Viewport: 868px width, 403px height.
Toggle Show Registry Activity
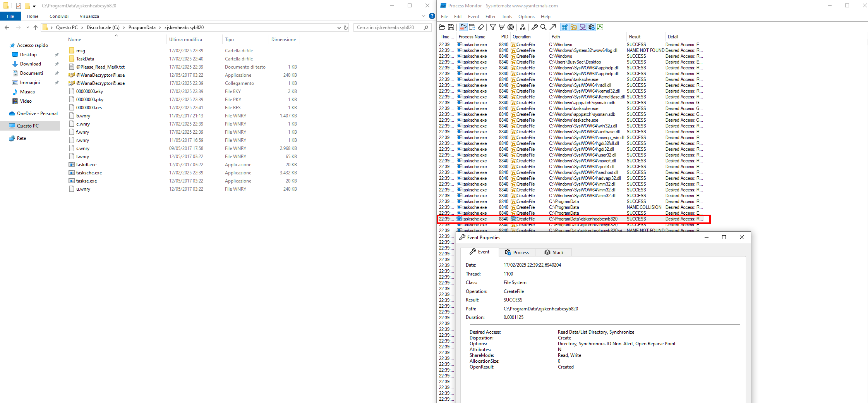[x=564, y=27]
